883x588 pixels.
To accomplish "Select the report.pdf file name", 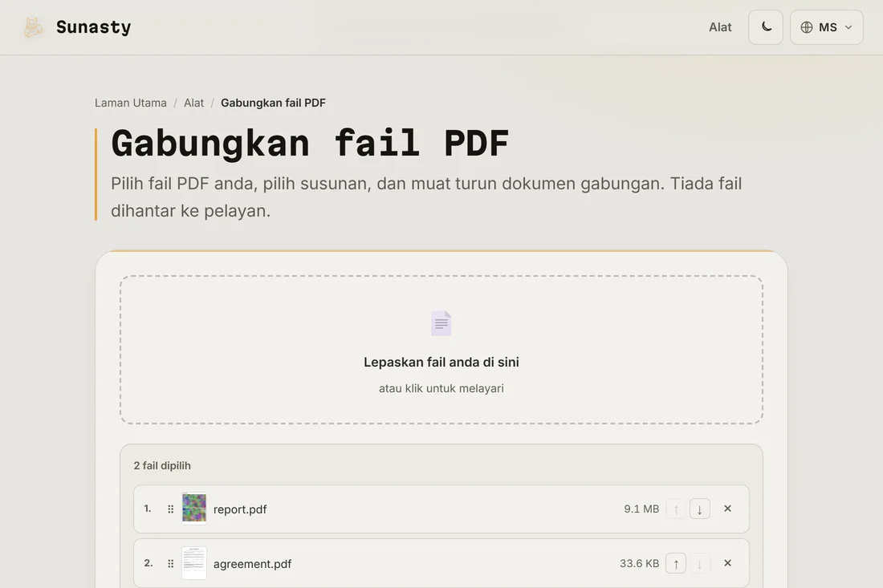I will click(x=240, y=509).
